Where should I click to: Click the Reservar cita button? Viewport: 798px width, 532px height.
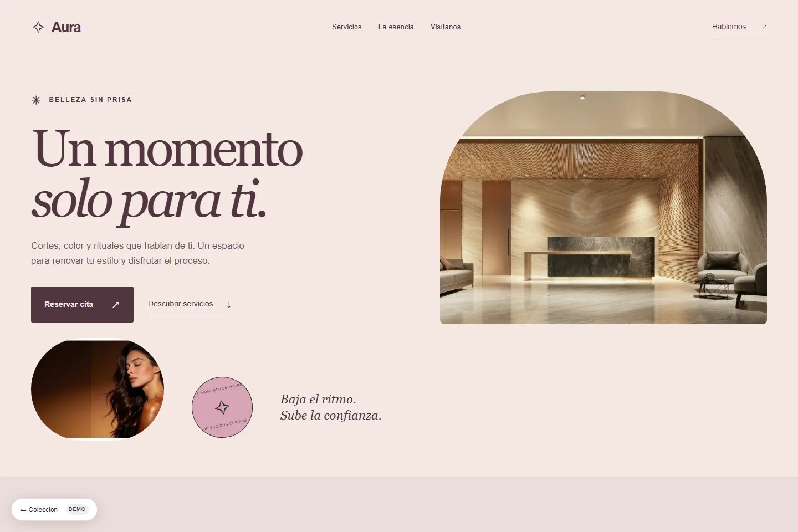82,304
